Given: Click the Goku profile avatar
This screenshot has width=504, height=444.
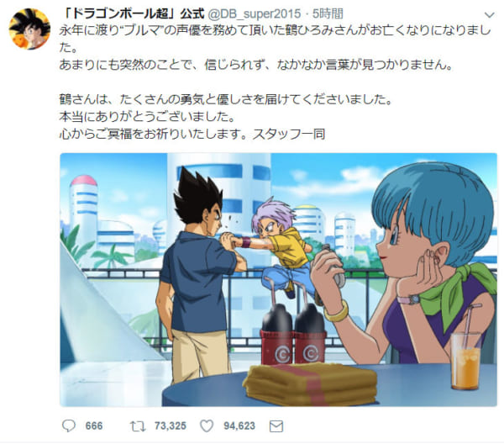Looking at the screenshot, I should (29, 29).
